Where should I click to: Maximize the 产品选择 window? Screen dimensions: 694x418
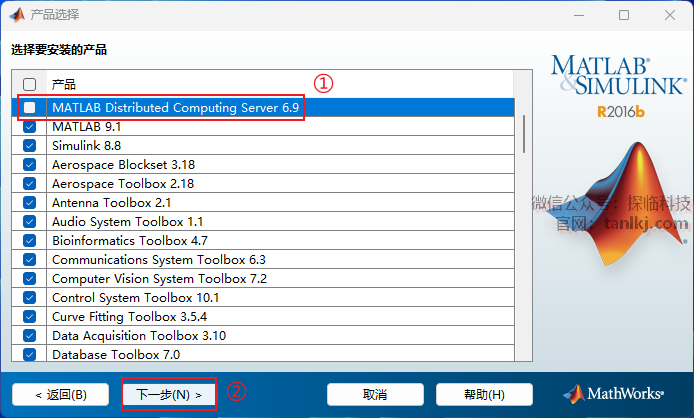tap(624, 15)
